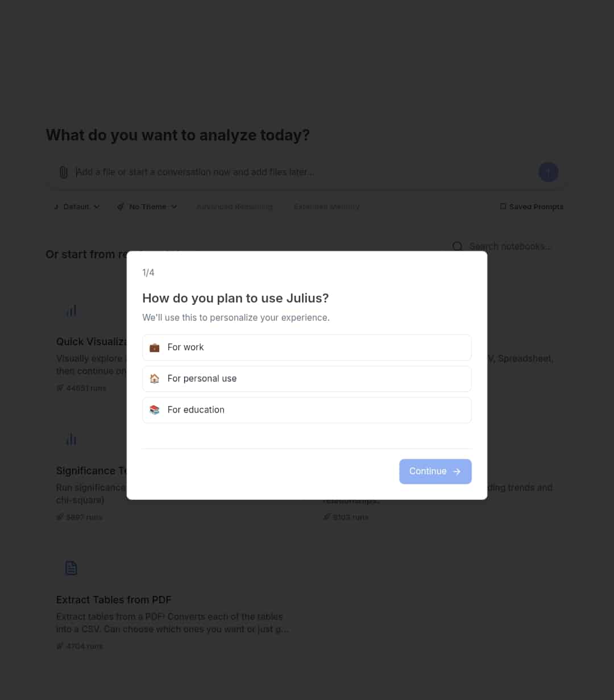The height and width of the screenshot is (700, 614).
Task: Click the Extract Tables from PDF document icon
Action: (x=71, y=568)
